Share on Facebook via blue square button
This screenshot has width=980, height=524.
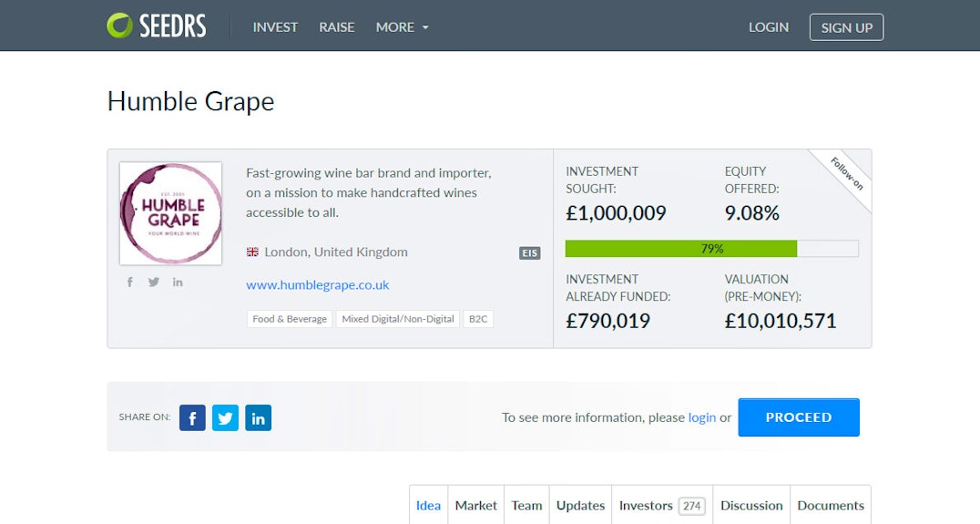192,417
